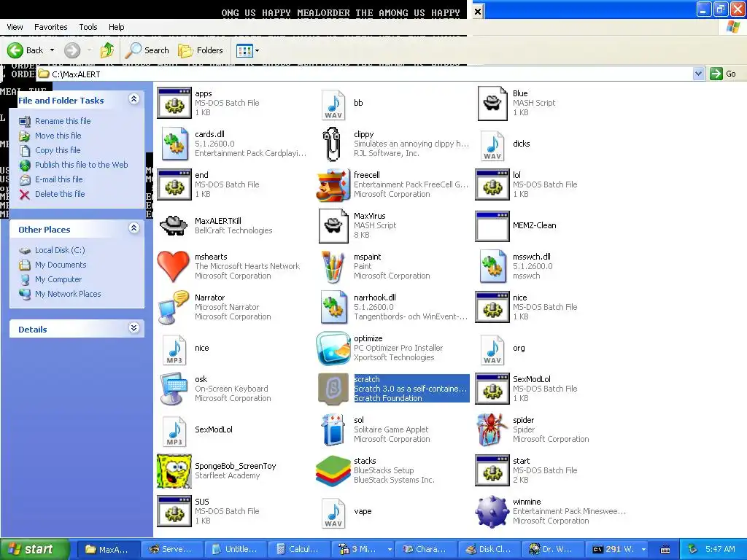Viewport: 747px width, 560px height.
Task: Expand the Details panel
Action: point(134,328)
